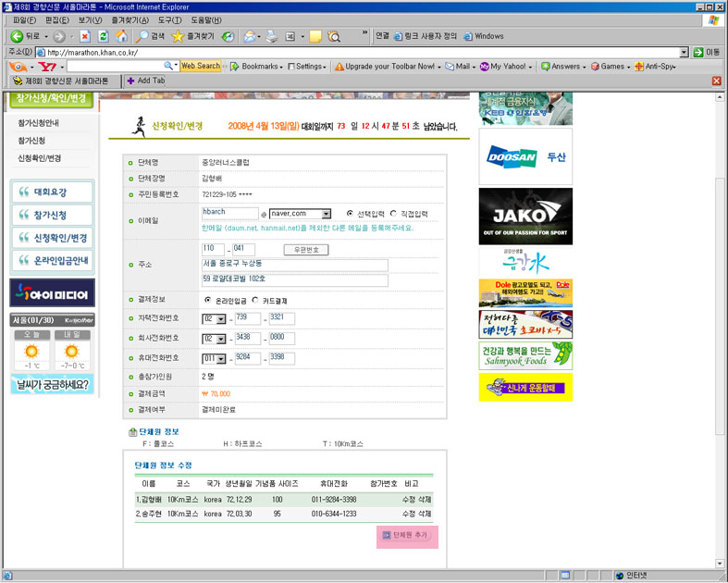Click the Back arrow button
Viewport: 728px width, 583px height.
(x=16, y=36)
